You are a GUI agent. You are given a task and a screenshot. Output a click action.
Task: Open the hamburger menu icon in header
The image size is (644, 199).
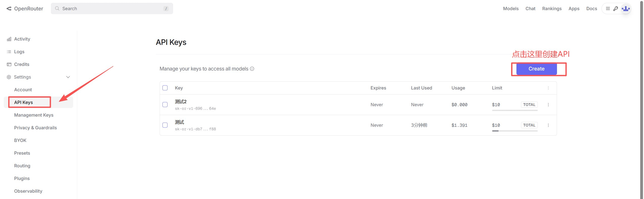pyautogui.click(x=608, y=9)
